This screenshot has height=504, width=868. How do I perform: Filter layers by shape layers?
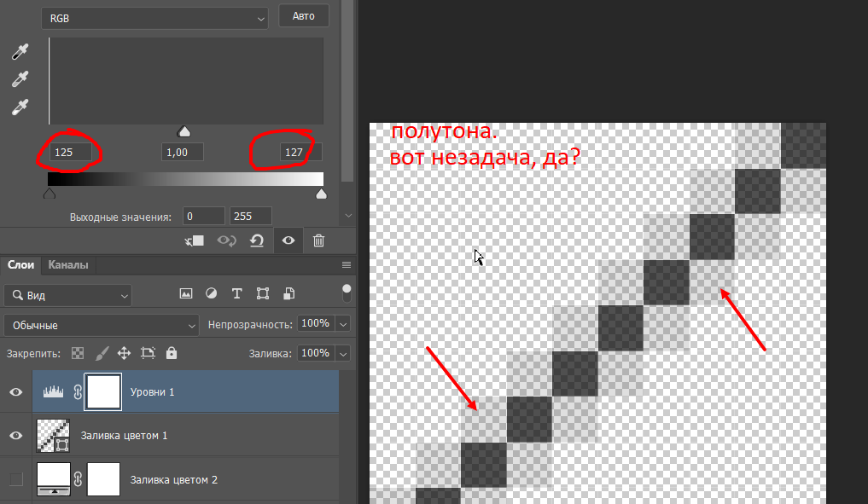click(x=263, y=293)
